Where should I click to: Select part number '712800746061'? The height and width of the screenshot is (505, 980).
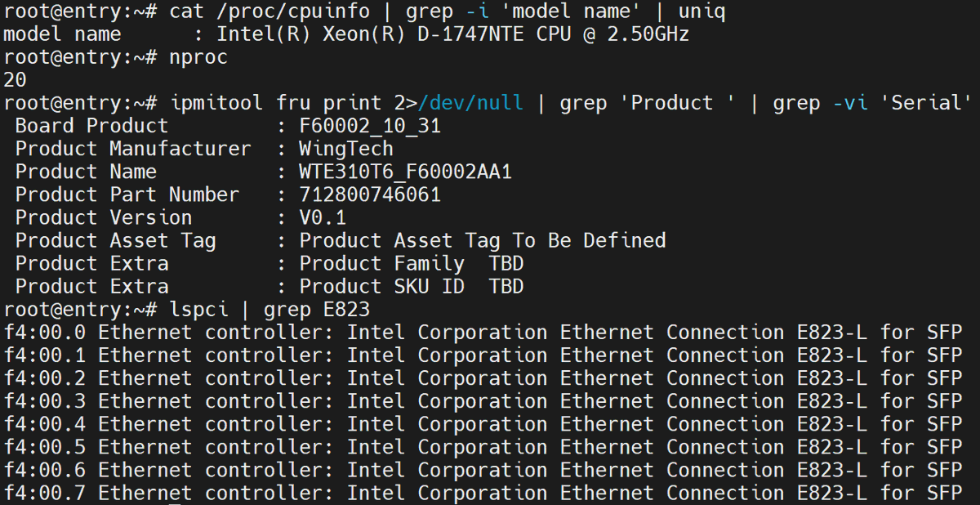370,194
